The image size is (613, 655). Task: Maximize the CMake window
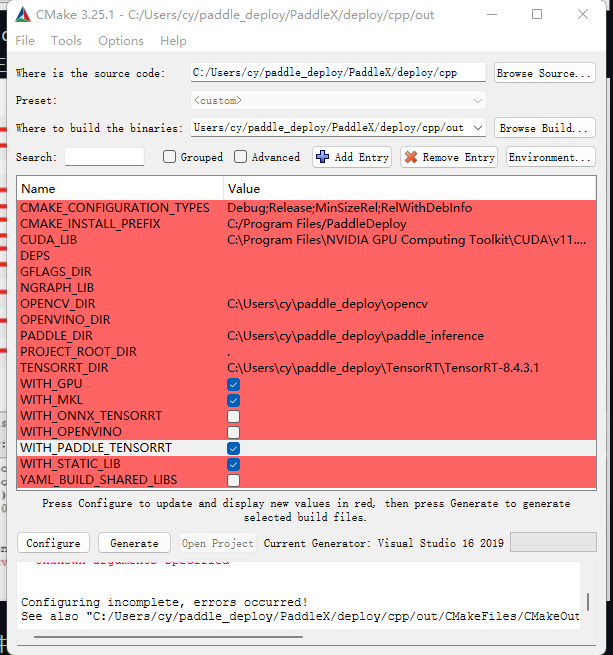pos(537,14)
